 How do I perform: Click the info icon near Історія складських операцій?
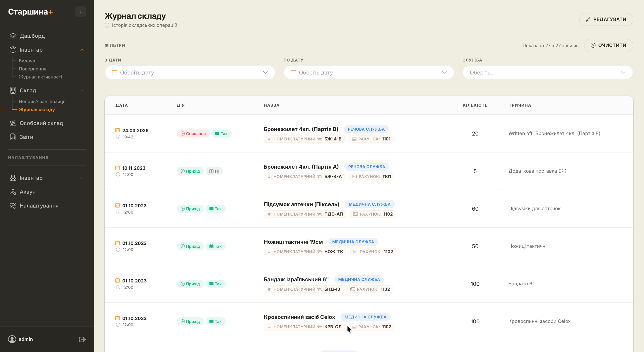tap(107, 25)
